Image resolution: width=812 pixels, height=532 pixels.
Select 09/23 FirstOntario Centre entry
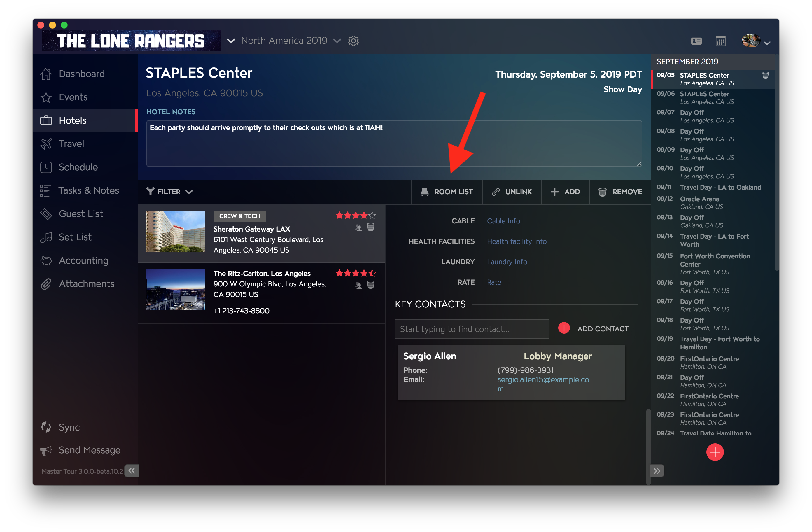click(712, 418)
